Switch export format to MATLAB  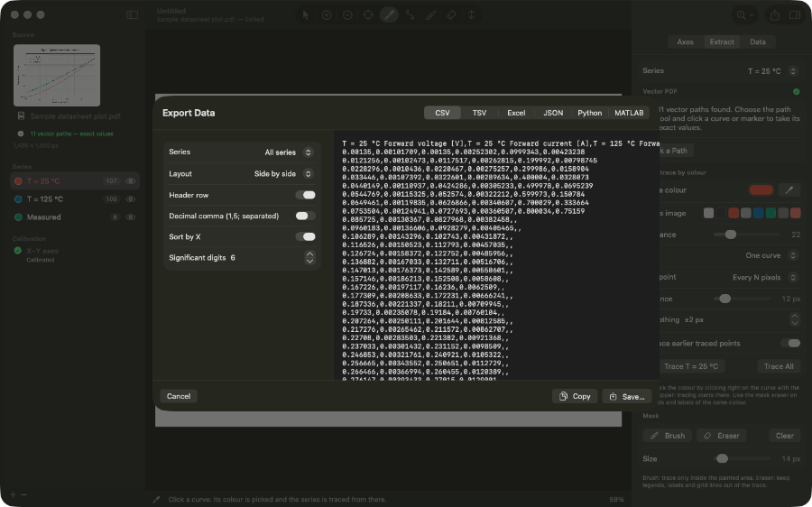click(x=629, y=113)
